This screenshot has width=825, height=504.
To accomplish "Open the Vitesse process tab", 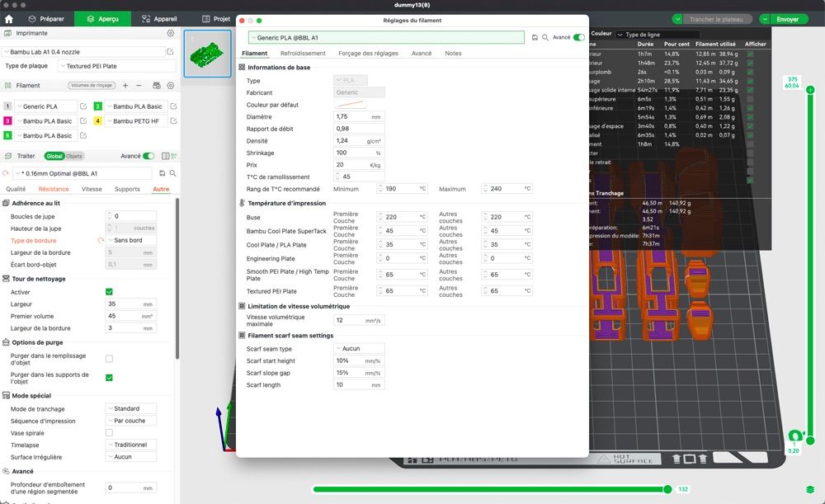I will click(x=92, y=189).
